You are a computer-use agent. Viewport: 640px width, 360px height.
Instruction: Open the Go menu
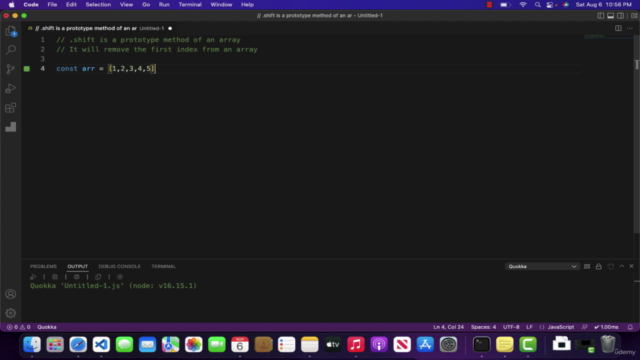pyautogui.click(x=146, y=4)
